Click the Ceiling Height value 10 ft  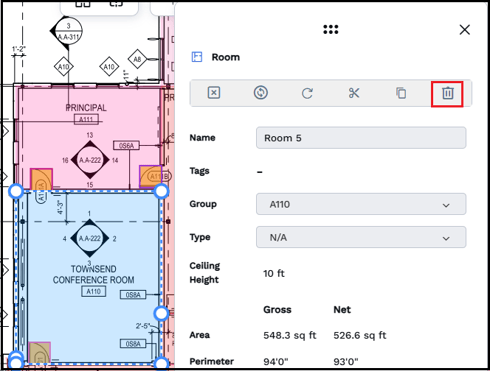pyautogui.click(x=274, y=274)
